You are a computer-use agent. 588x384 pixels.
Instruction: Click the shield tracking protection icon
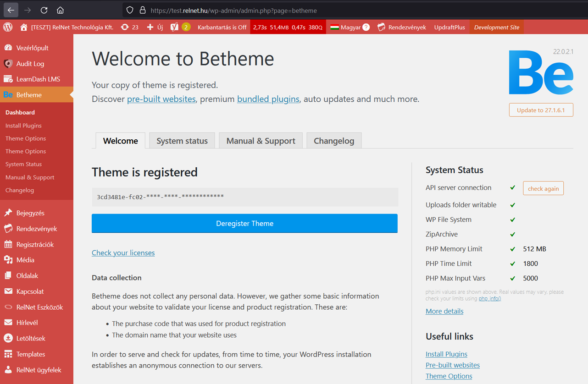coord(130,10)
